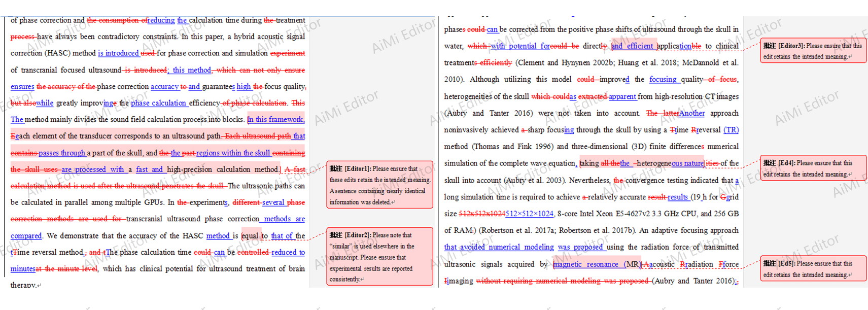Click the inserted grid size "512×512×1024"
The width and height of the screenshot is (868, 310).
529,214
